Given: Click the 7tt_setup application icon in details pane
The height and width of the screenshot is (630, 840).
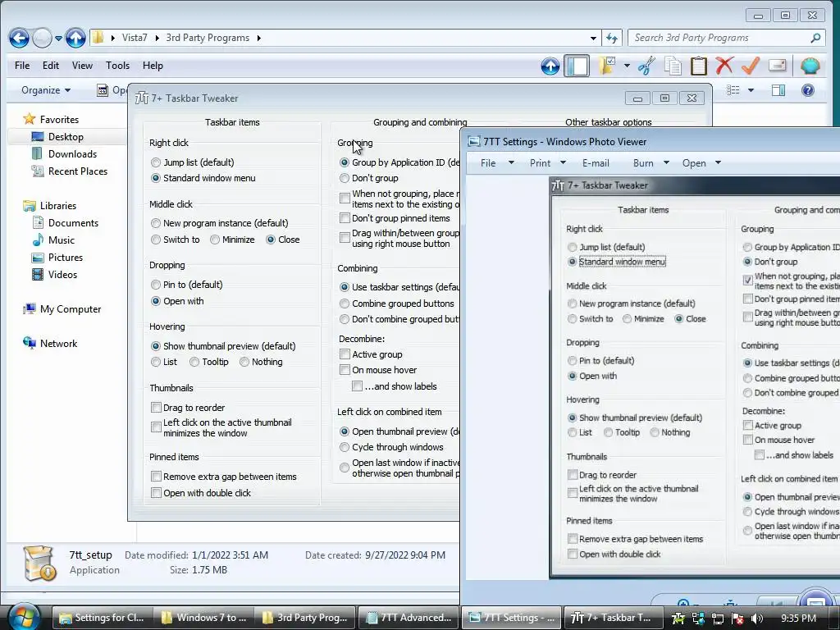Looking at the screenshot, I should point(39,563).
